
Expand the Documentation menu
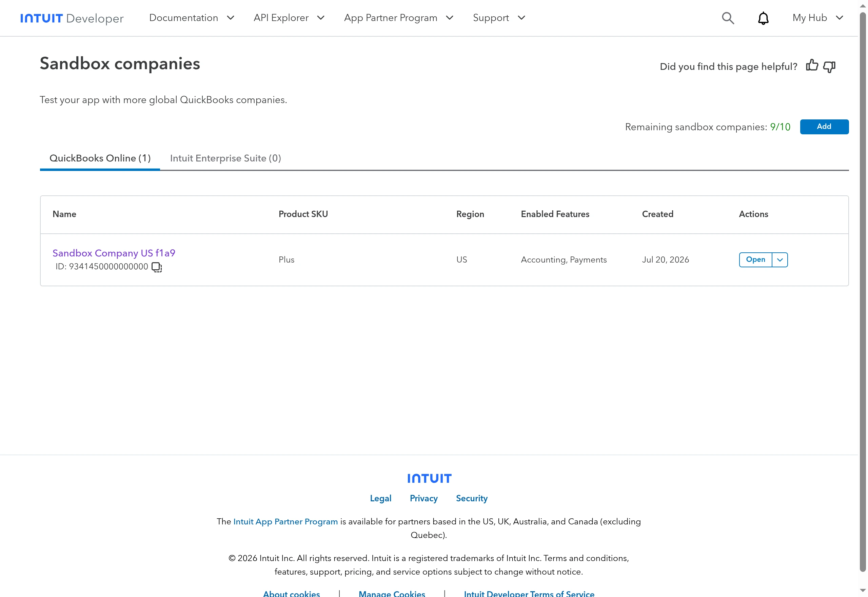pos(192,18)
